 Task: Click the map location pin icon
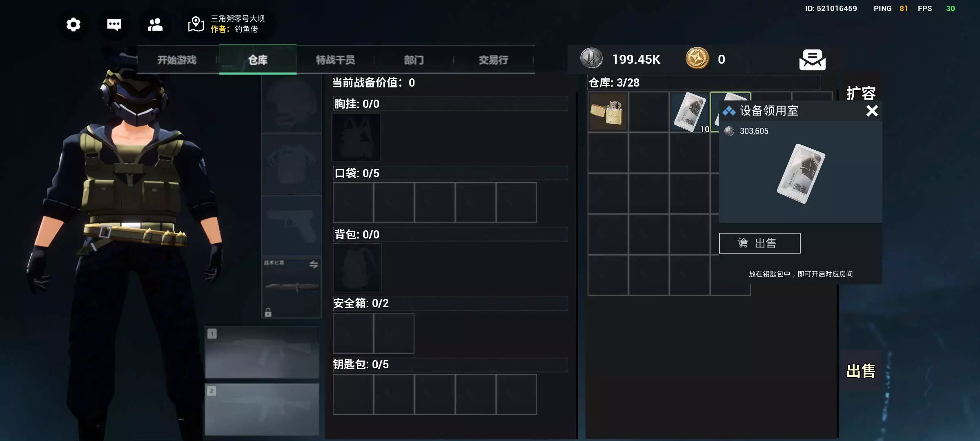tap(196, 24)
